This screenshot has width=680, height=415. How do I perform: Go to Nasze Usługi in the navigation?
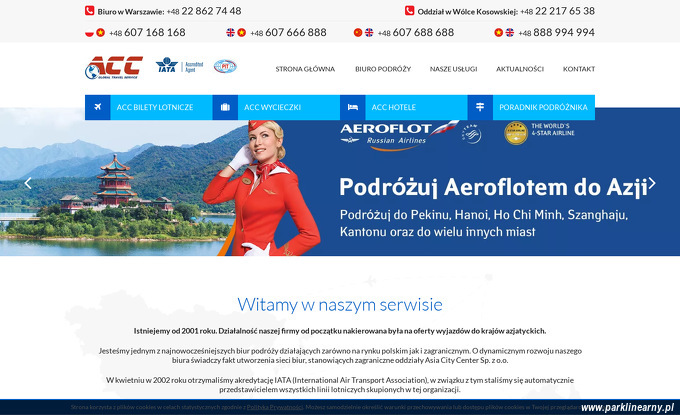454,69
